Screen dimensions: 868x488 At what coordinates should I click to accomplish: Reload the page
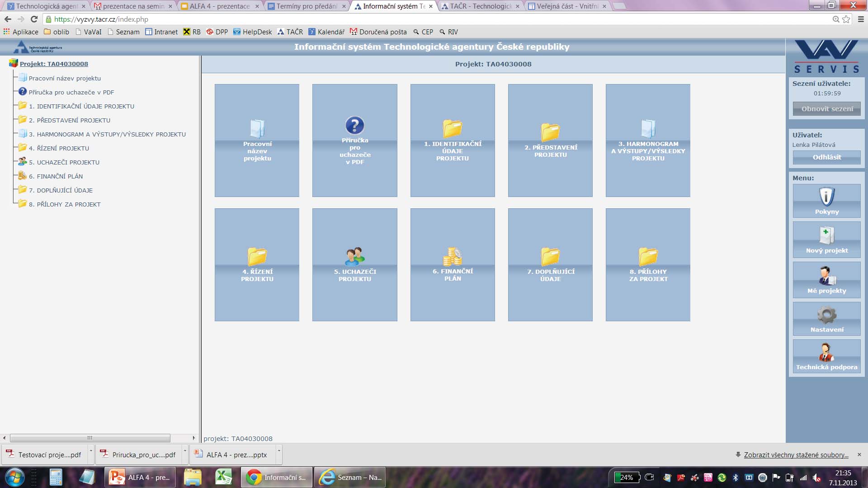pyautogui.click(x=34, y=19)
